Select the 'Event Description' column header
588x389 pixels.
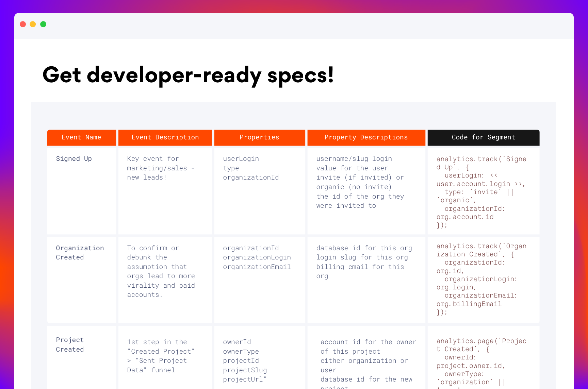pyautogui.click(x=165, y=137)
